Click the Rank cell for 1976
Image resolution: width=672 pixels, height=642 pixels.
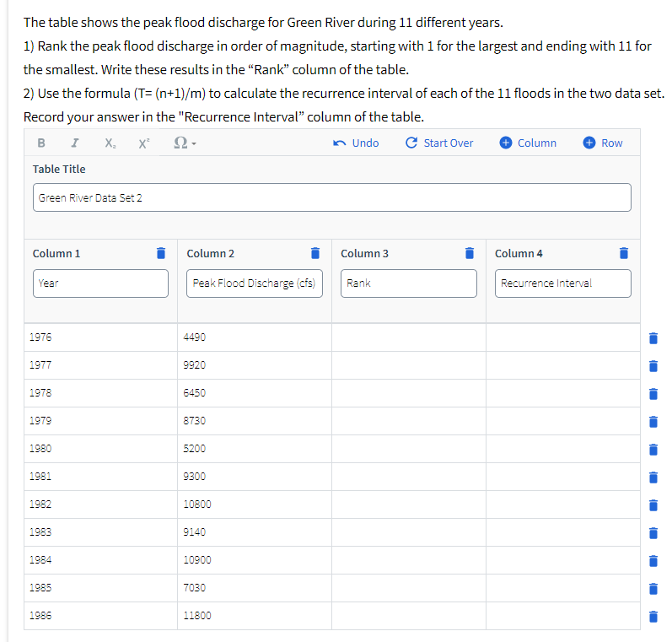[409, 337]
